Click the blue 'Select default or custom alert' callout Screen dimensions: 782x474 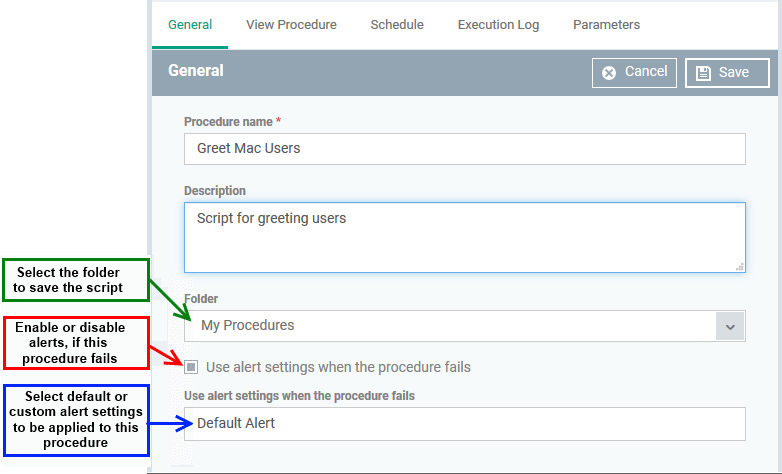pyautogui.click(x=76, y=420)
